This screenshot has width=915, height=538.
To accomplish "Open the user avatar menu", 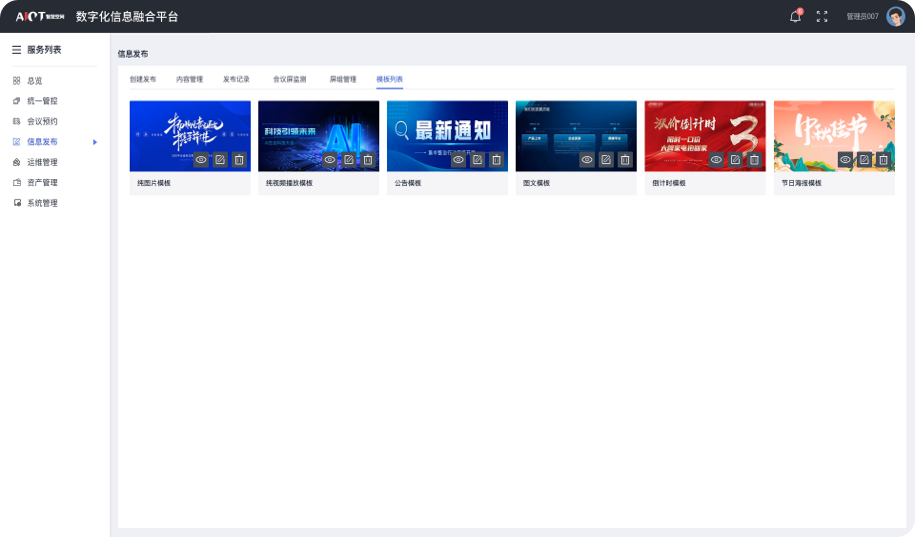I will tap(895, 16).
